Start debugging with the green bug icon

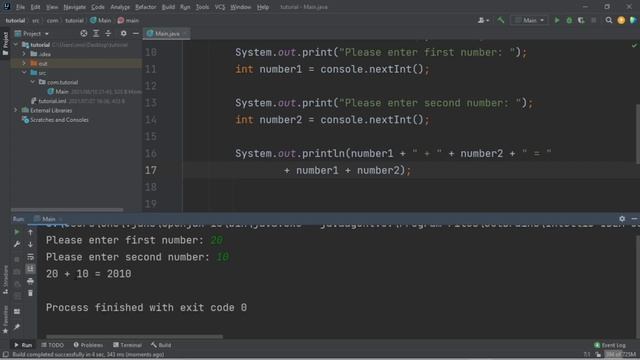click(x=569, y=20)
